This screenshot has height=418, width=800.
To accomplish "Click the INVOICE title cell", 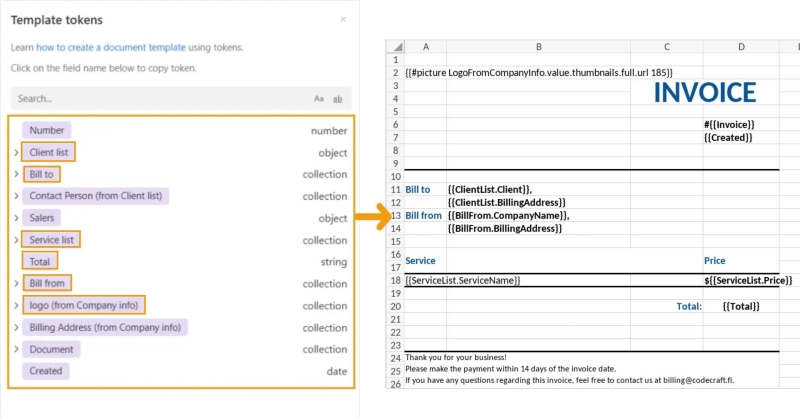I will tap(705, 92).
